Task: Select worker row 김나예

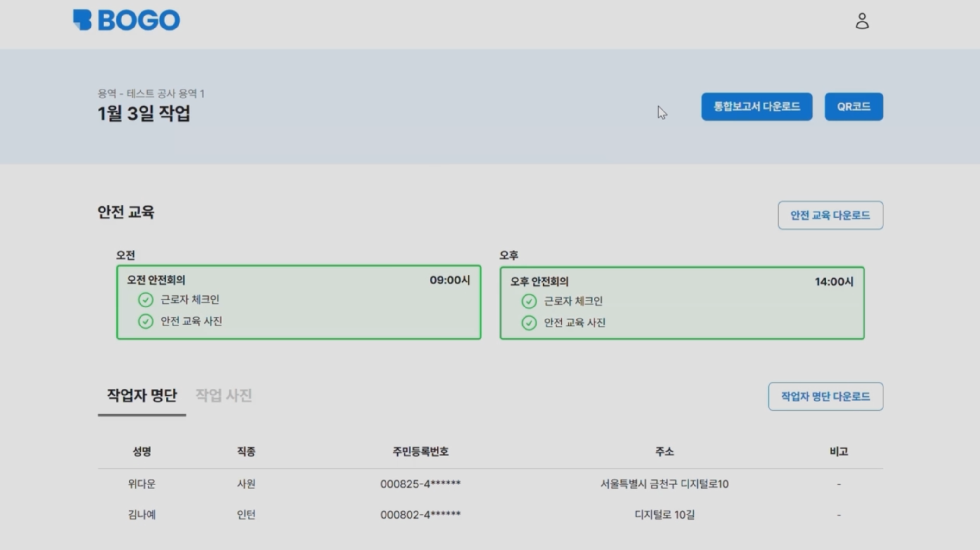Action: [141, 515]
